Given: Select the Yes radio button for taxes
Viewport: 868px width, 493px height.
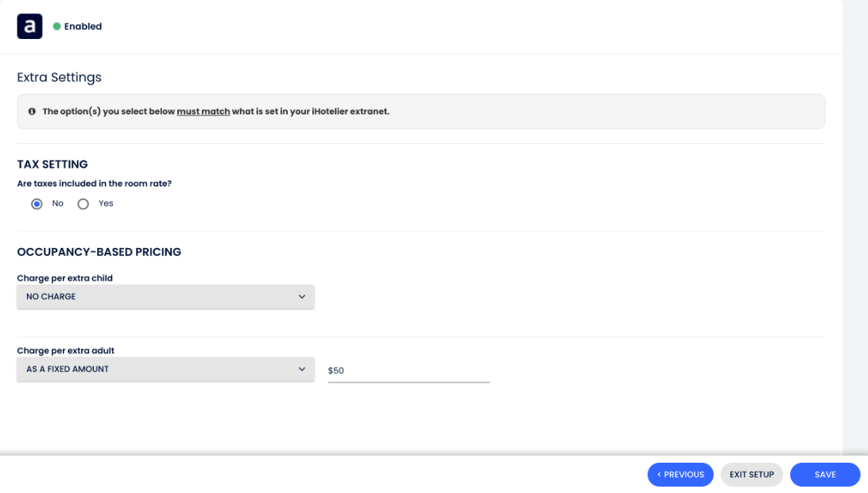Looking at the screenshot, I should [83, 204].
